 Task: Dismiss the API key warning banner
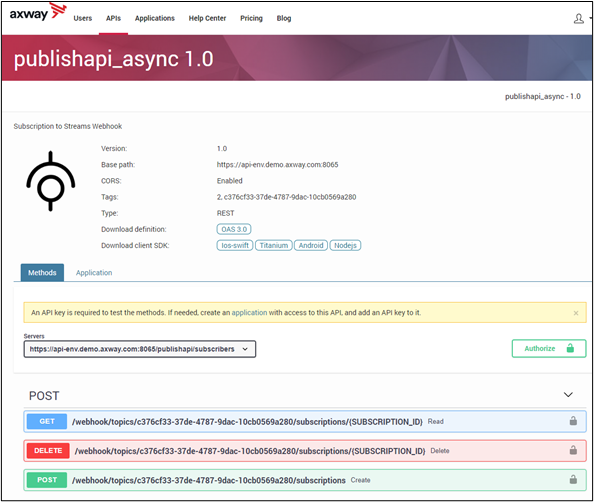coord(576,313)
